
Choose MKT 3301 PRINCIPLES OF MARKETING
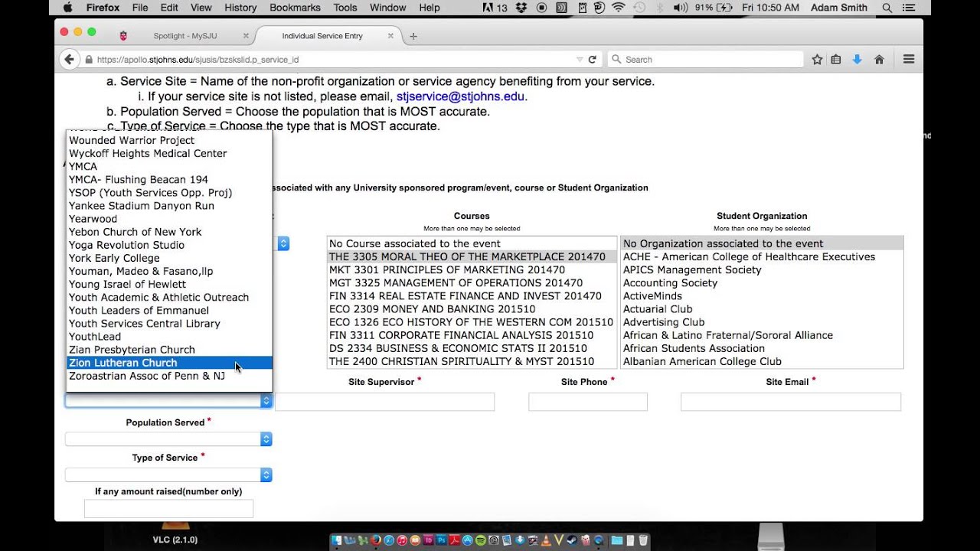[472, 269]
